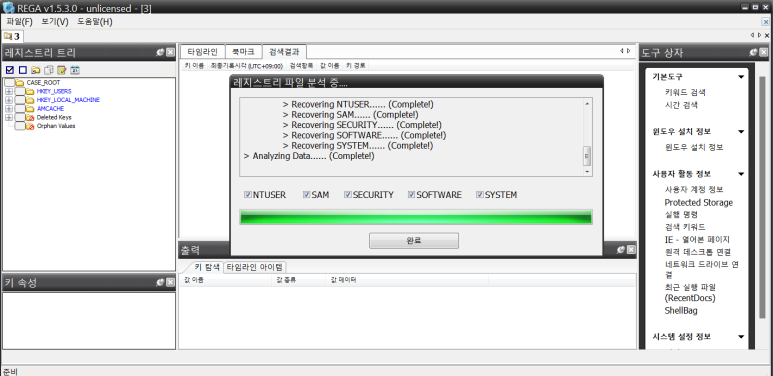Click the pin icon on 출력 panel

(x=621, y=250)
